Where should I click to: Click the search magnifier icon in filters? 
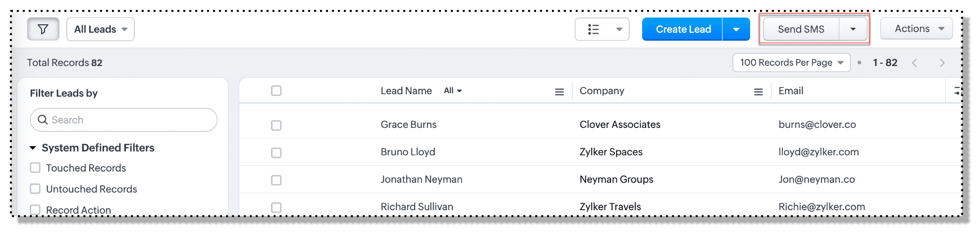pyautogui.click(x=43, y=120)
